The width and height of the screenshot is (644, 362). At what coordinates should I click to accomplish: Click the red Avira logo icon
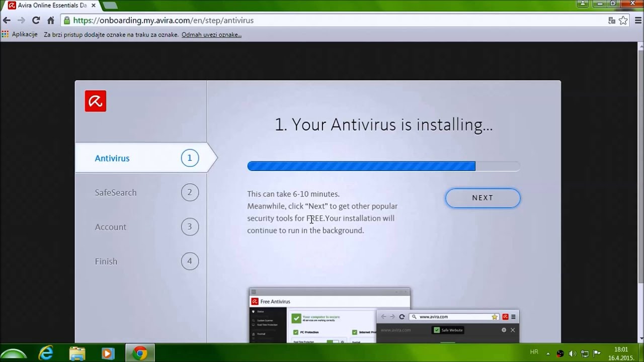coord(96,101)
